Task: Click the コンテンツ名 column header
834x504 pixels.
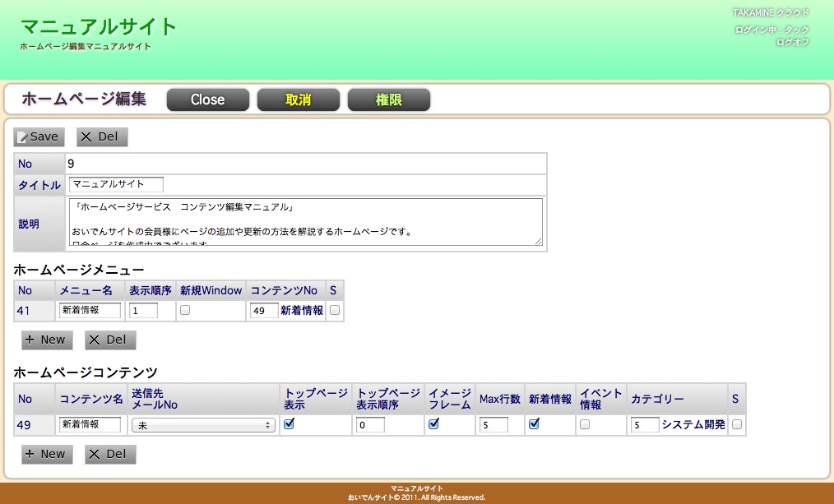Action: point(91,400)
